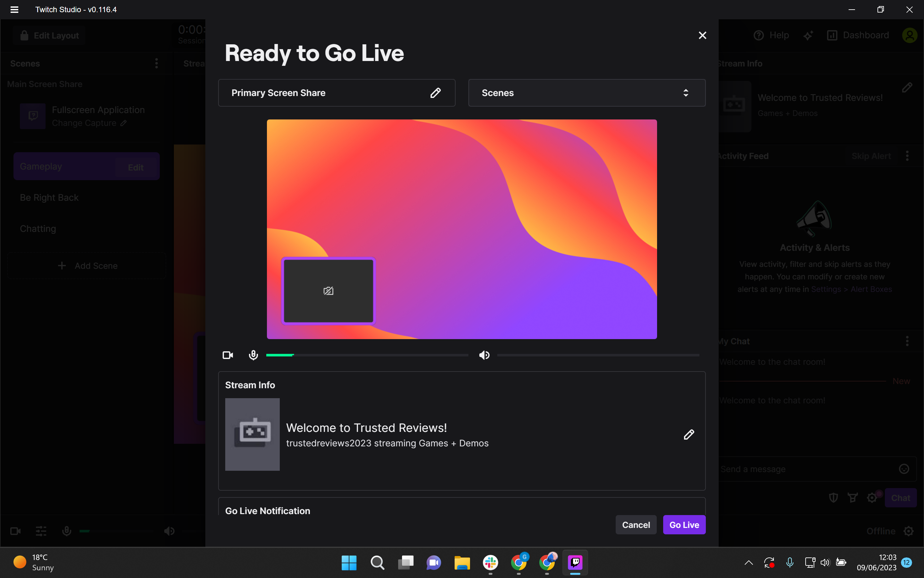Click Twitch Studio taskbar icon
This screenshot has height=578, width=924.
(575, 562)
